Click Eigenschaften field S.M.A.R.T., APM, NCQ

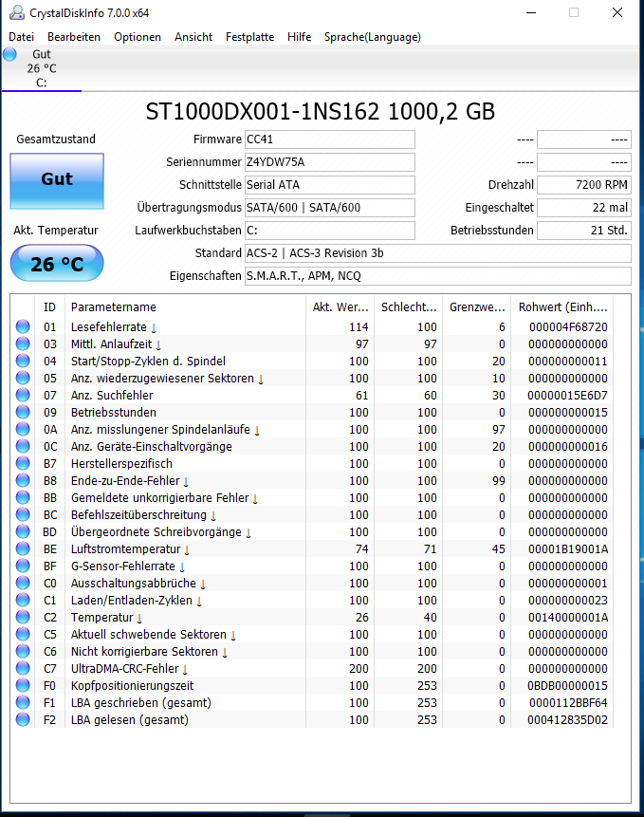coord(438,275)
